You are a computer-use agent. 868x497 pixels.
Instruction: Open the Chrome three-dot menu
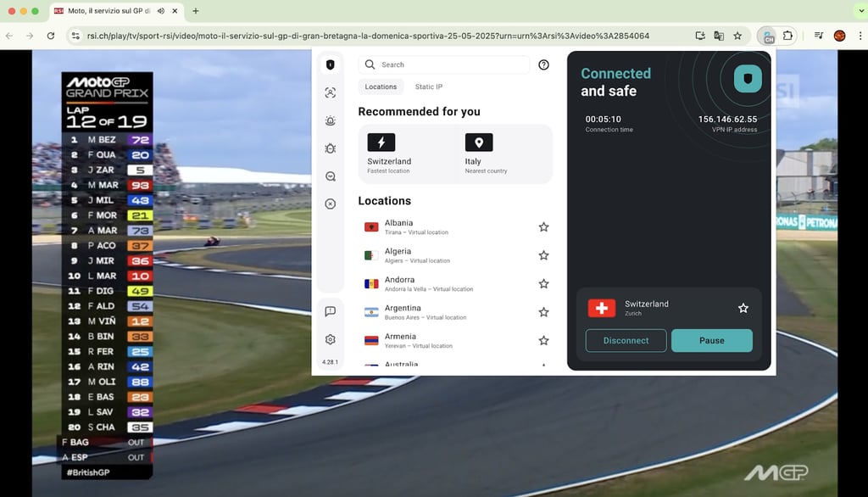[860, 36]
